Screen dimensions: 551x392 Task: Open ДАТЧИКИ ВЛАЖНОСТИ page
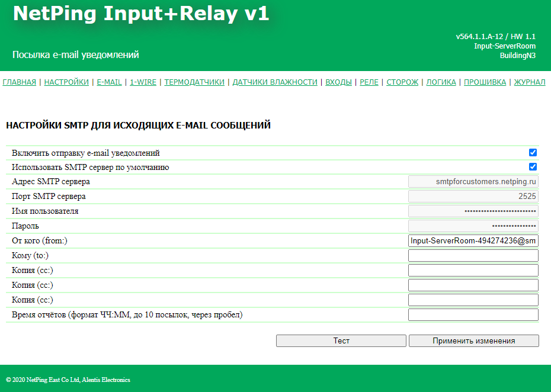pos(275,82)
